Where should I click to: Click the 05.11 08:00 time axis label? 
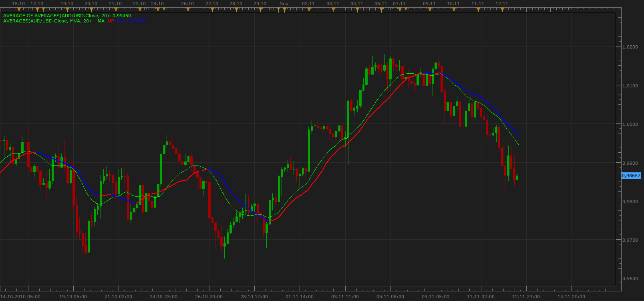[390, 297]
